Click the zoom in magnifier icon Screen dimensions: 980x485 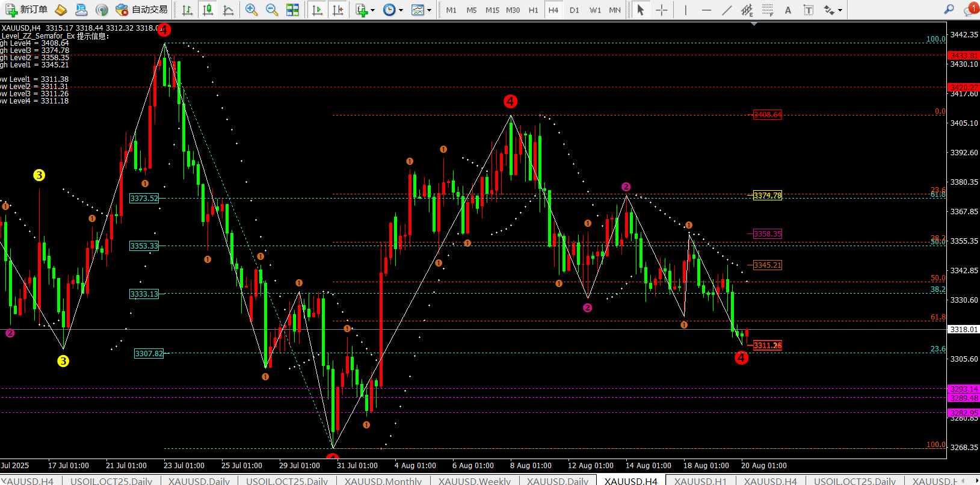click(x=251, y=10)
